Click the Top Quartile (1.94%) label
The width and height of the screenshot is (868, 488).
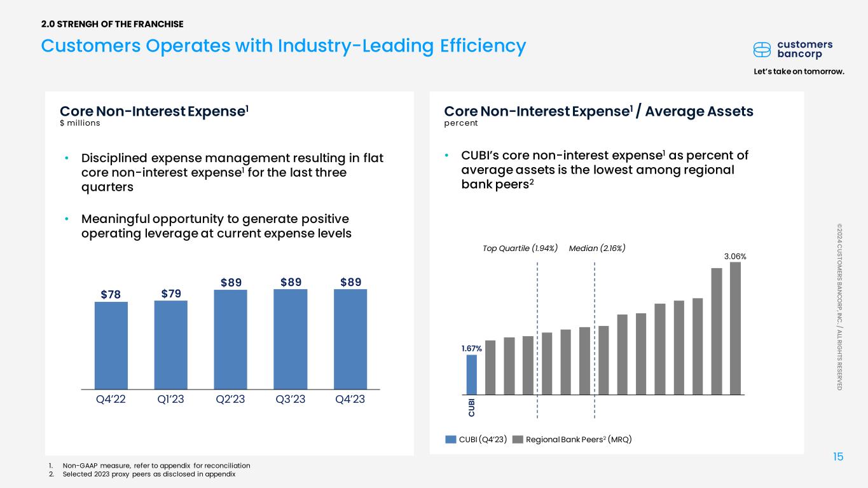521,248
